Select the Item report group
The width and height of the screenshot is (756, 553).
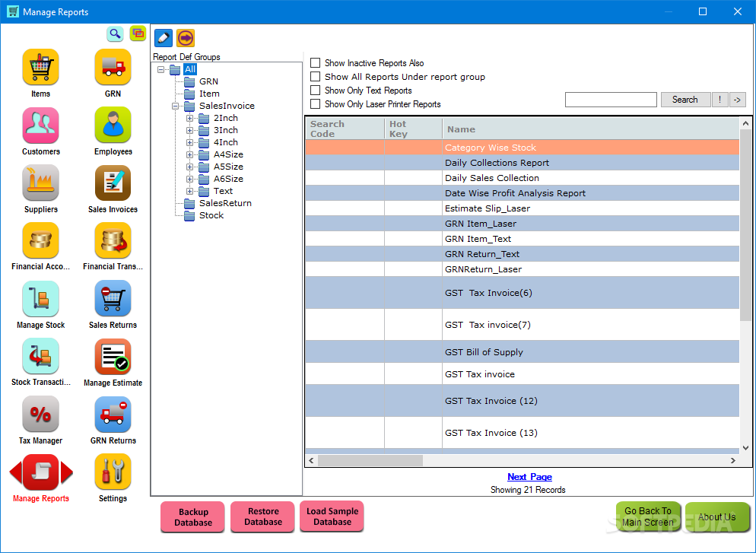click(x=209, y=94)
